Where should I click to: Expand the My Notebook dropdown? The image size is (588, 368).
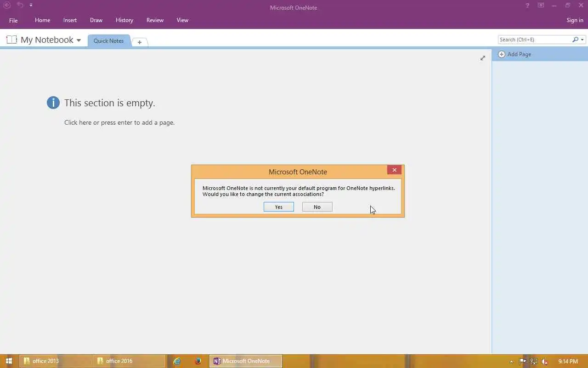click(x=79, y=40)
